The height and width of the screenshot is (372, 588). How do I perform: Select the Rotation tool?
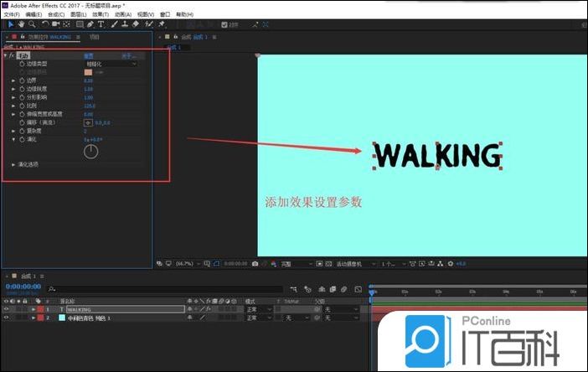point(47,24)
